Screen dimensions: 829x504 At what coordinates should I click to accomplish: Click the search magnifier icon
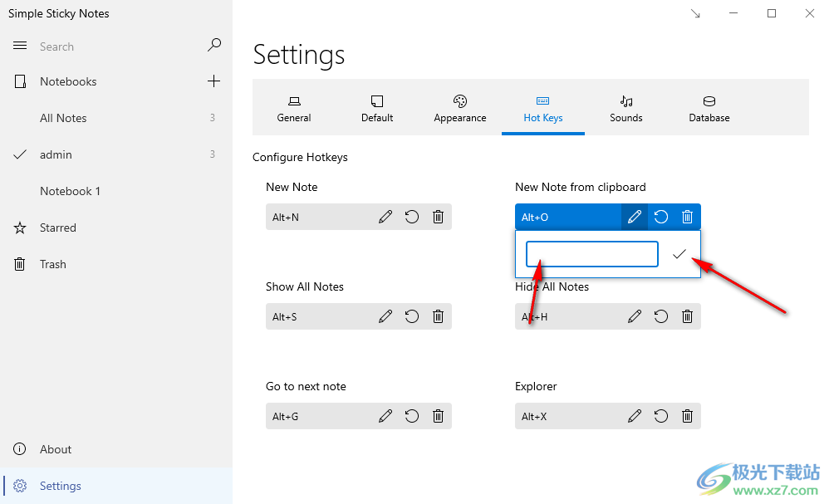tap(214, 46)
